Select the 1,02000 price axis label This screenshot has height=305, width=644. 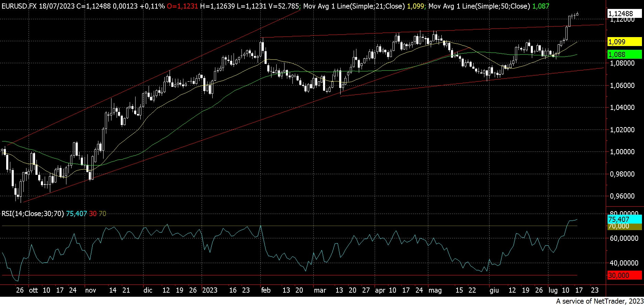pos(622,130)
